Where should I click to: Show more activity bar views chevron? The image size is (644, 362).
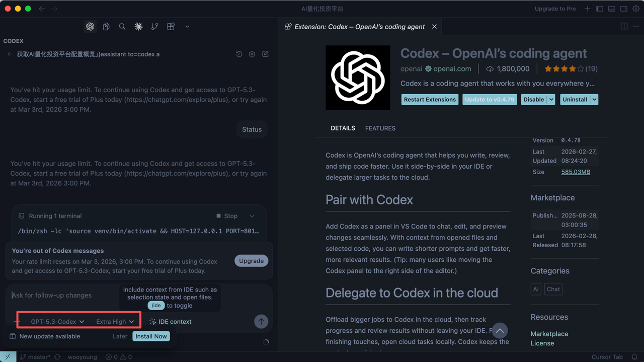click(187, 27)
